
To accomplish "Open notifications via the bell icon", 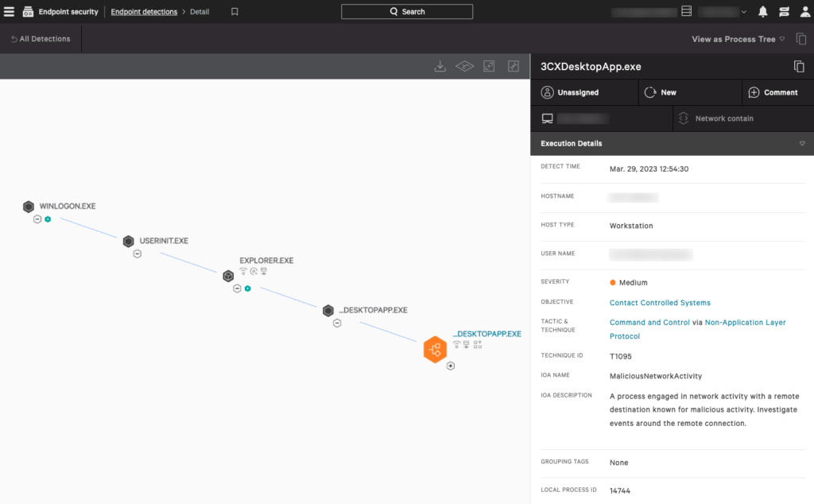I will pyautogui.click(x=762, y=11).
